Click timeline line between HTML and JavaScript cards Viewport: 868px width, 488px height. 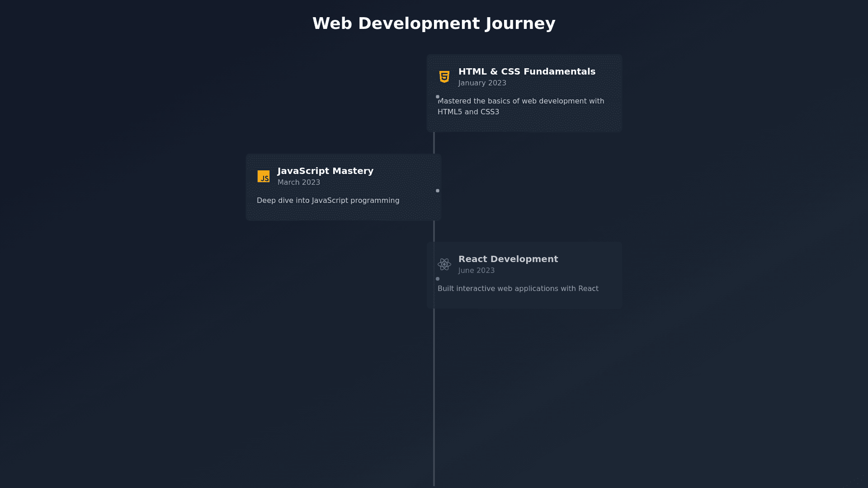point(434,143)
